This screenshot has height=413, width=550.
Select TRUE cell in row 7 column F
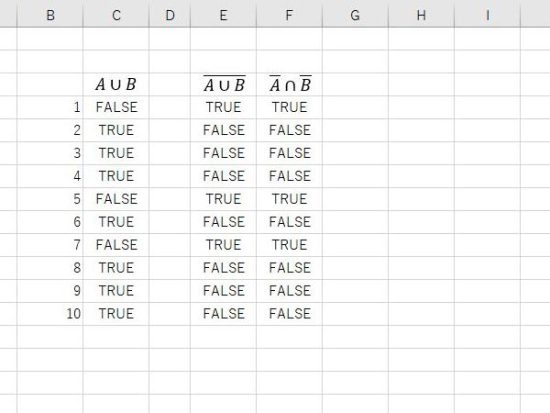point(289,245)
